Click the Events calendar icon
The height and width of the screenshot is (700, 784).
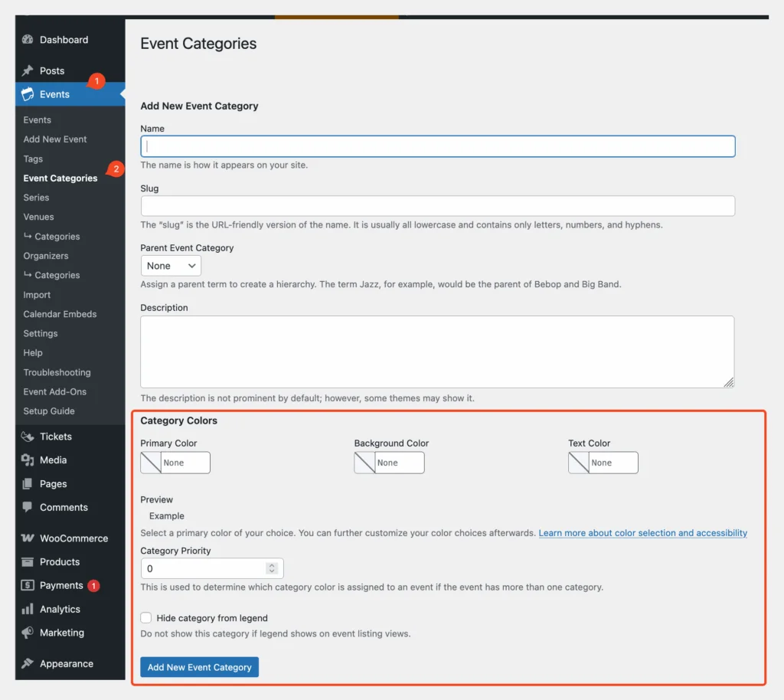click(x=28, y=94)
